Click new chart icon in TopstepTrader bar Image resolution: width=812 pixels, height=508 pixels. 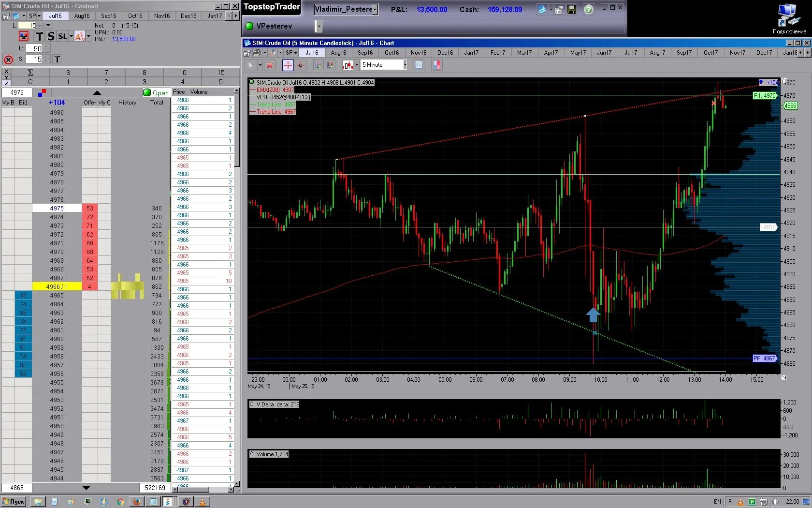[x=542, y=10]
